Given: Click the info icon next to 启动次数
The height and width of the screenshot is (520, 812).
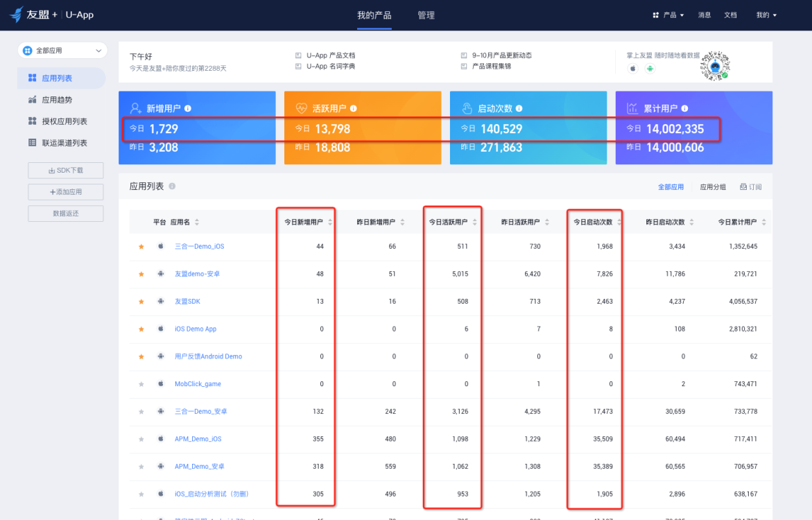Looking at the screenshot, I should pos(519,108).
